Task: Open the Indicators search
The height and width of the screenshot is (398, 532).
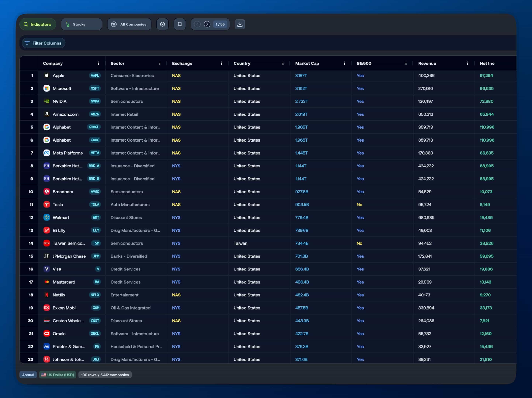Action: (x=37, y=24)
